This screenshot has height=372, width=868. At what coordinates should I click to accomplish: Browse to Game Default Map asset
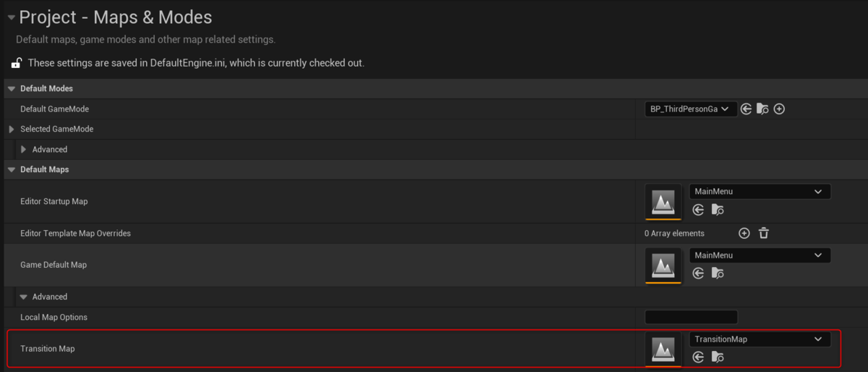[x=718, y=274]
